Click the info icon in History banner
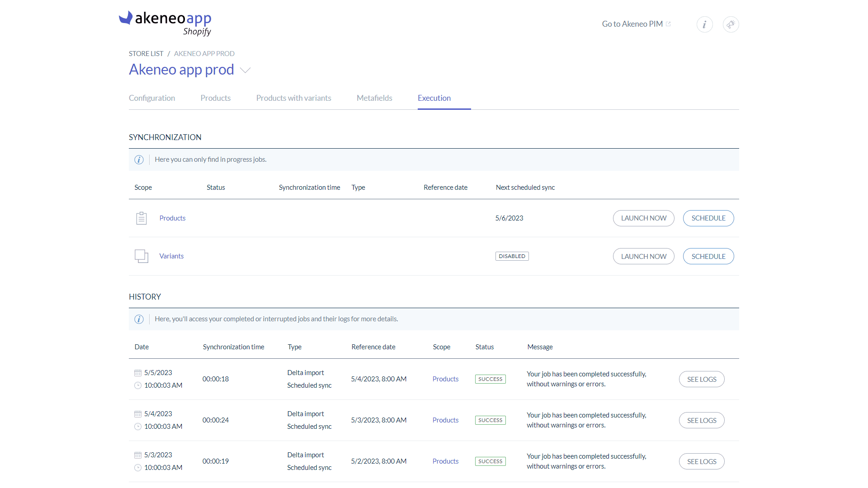The image size is (868, 488). (139, 319)
